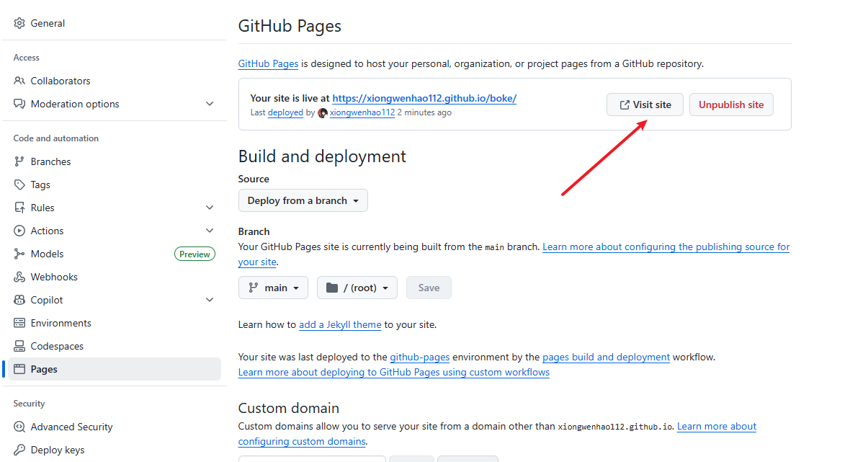This screenshot has height=462, width=868.
Task: Open pages build and deployment workflow link
Action: (x=606, y=357)
